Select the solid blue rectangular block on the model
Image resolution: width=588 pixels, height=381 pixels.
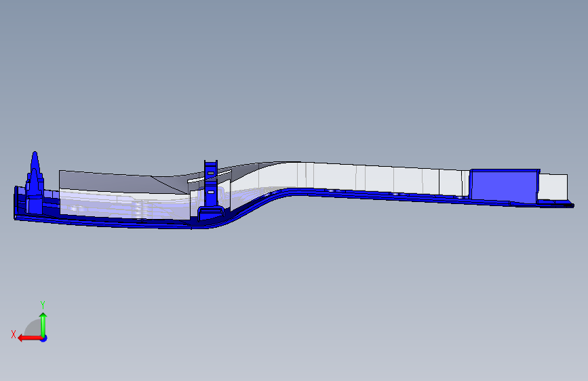[505, 185]
